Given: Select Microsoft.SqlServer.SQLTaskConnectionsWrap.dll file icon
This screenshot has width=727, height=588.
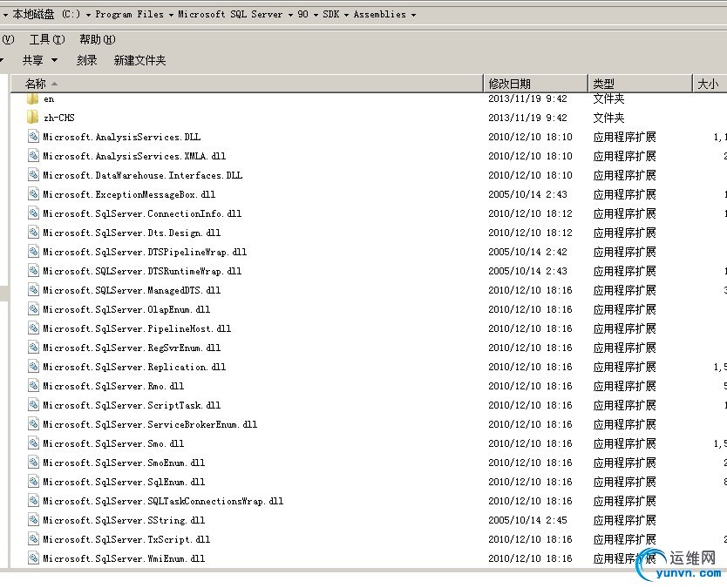Looking at the screenshot, I should 33,501.
